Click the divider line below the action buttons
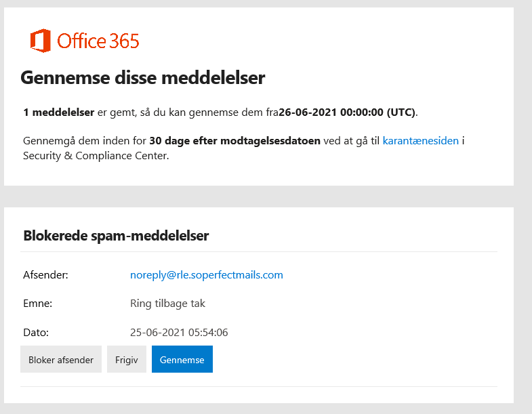This screenshot has width=532, height=414. tap(259, 386)
